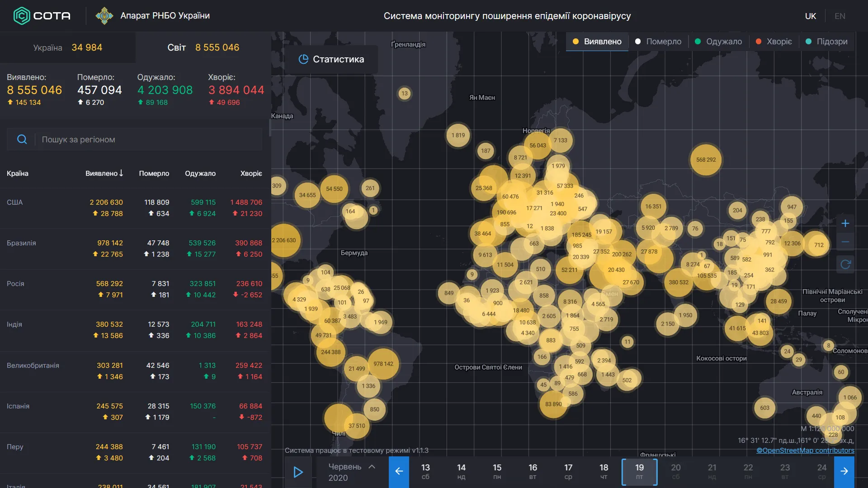Click the 13 Greenland map bubble
This screenshot has width=868, height=488.
pos(405,94)
